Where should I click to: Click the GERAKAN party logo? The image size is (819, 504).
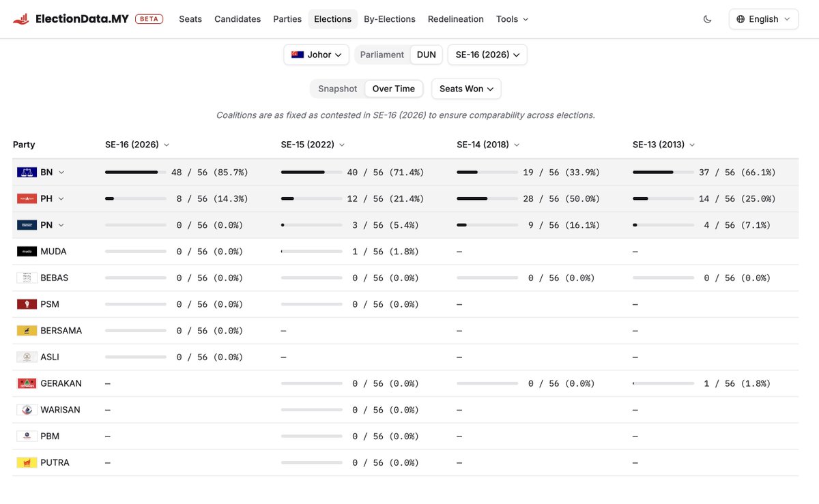click(x=27, y=383)
